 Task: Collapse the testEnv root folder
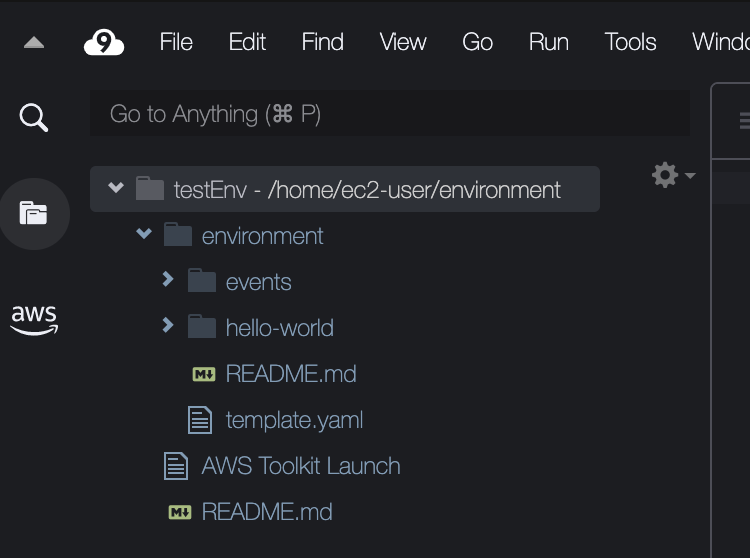click(x=116, y=188)
